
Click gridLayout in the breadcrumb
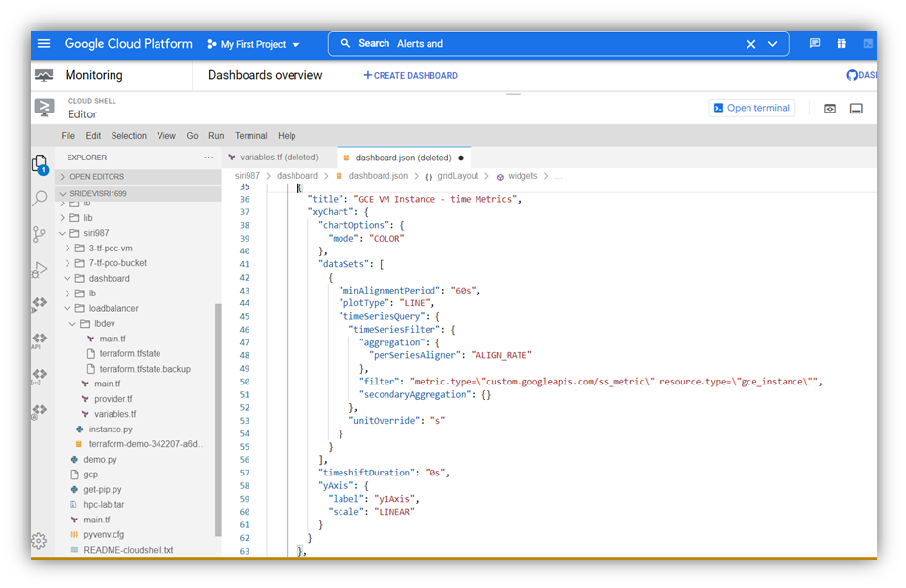(458, 176)
